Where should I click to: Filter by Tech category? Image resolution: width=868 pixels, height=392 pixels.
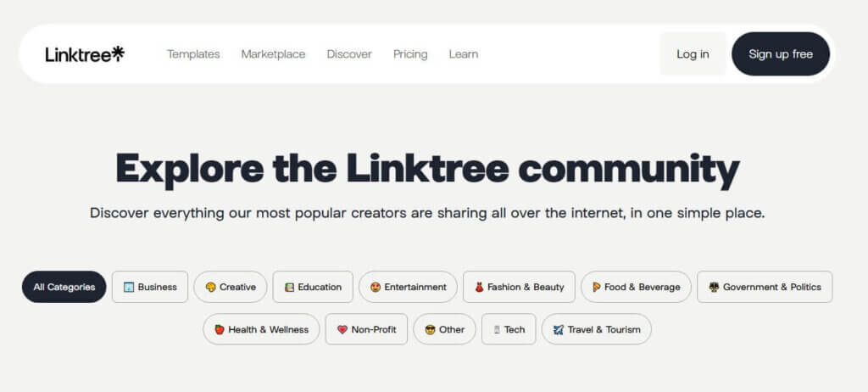tap(509, 329)
